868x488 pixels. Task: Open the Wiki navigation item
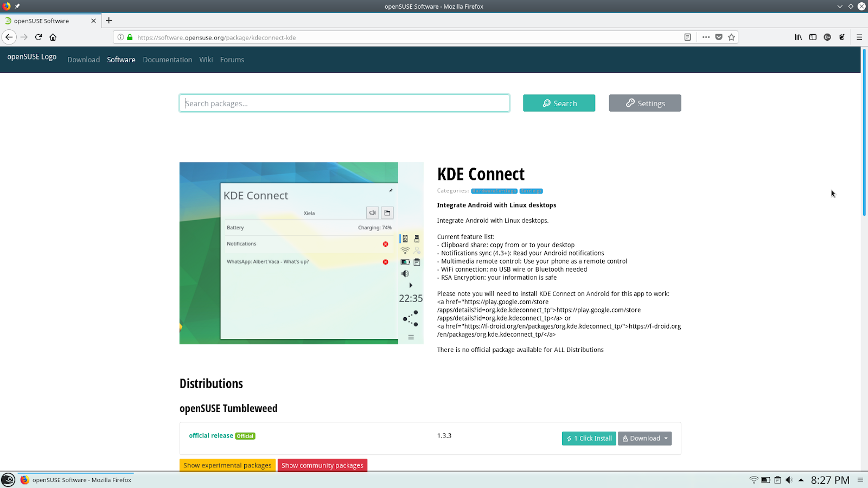(x=206, y=60)
